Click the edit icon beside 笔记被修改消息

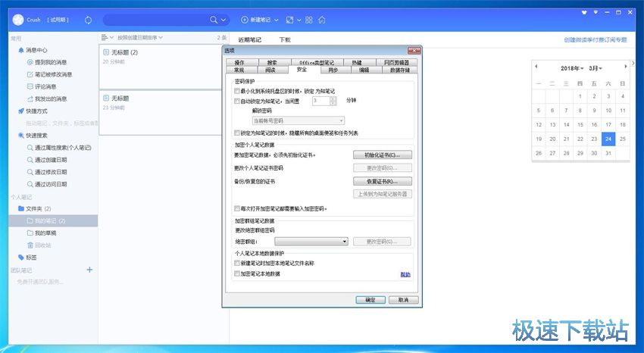(x=30, y=74)
